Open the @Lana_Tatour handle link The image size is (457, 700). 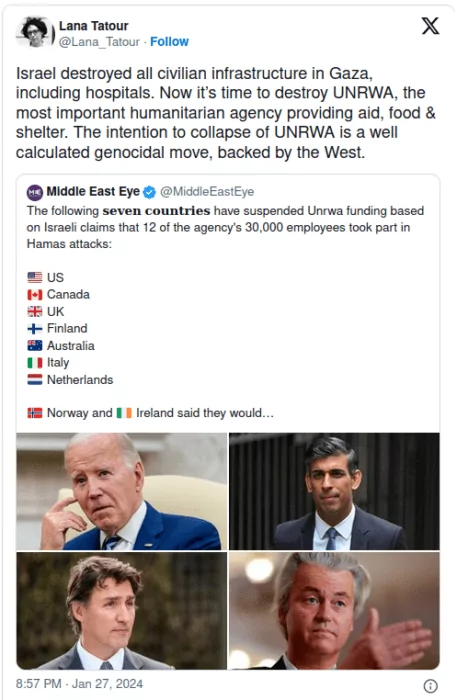coord(99,42)
